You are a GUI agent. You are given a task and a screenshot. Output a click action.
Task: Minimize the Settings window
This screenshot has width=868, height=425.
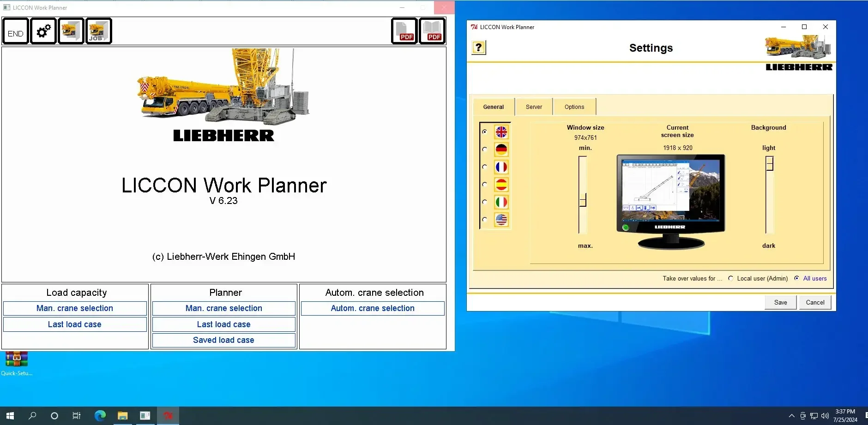[784, 27]
